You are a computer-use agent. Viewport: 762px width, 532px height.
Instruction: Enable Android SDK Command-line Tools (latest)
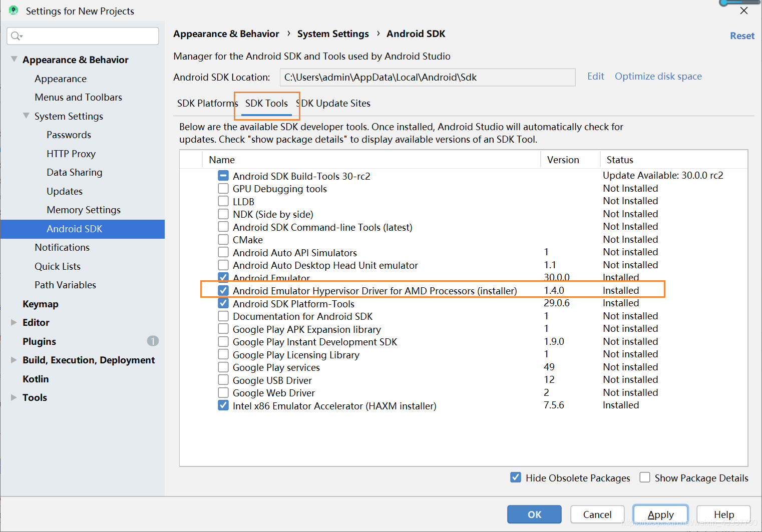[223, 227]
